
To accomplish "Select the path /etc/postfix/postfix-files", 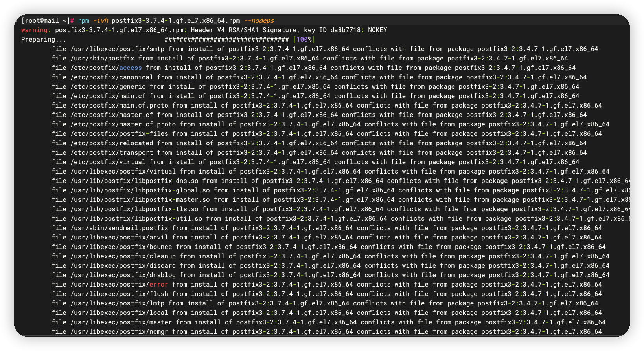I will (x=120, y=133).
